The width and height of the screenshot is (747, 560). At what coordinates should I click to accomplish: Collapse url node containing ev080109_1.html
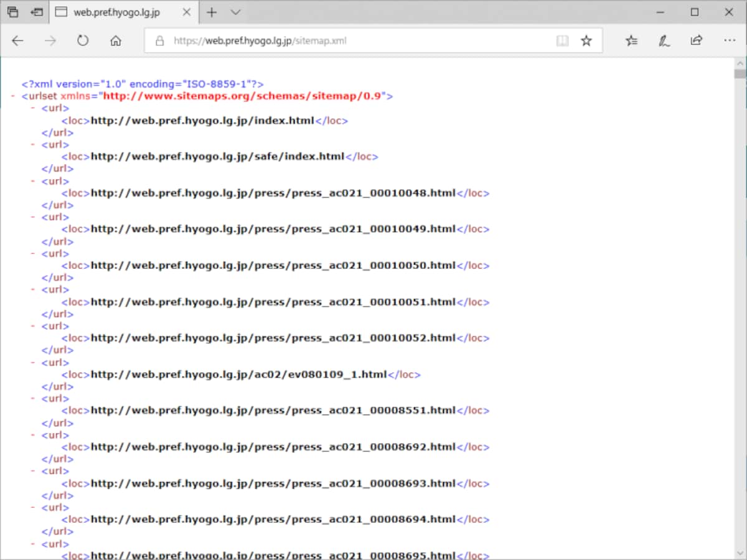coord(33,363)
